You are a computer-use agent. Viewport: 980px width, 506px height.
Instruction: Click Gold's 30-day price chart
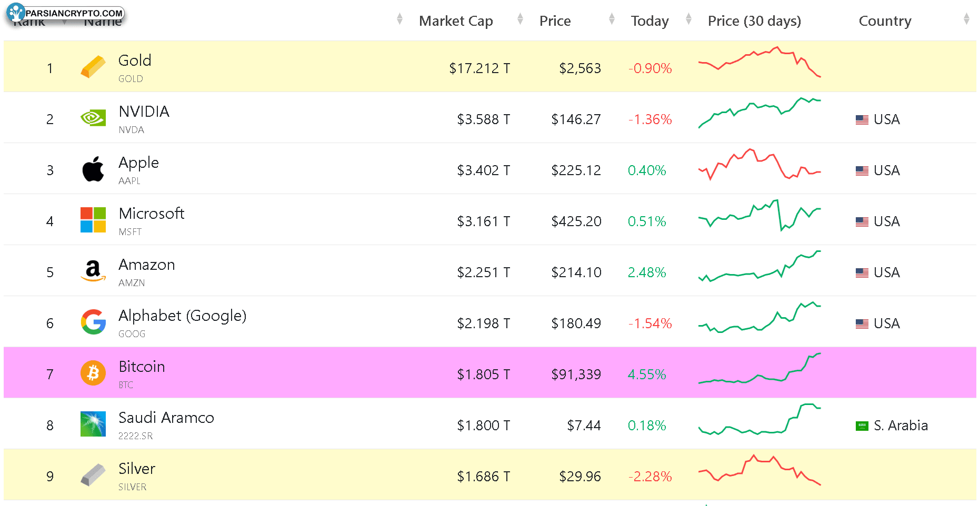click(x=759, y=62)
